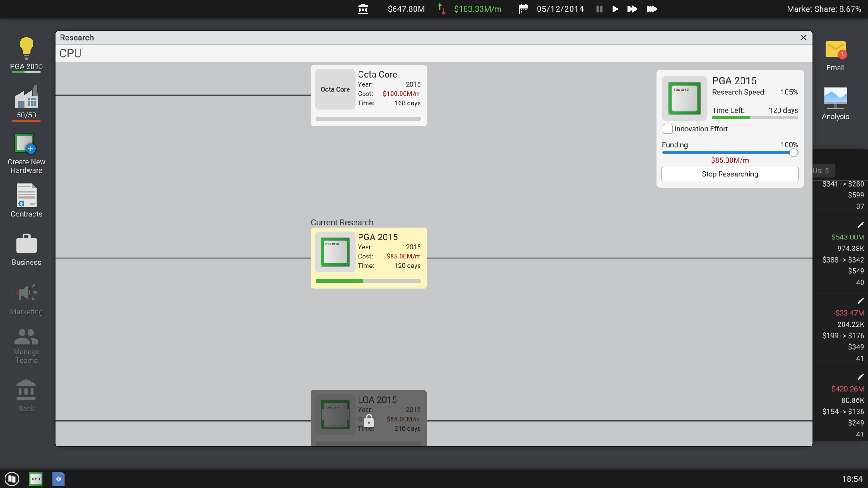Set game speed to fastest

pyautogui.click(x=651, y=9)
